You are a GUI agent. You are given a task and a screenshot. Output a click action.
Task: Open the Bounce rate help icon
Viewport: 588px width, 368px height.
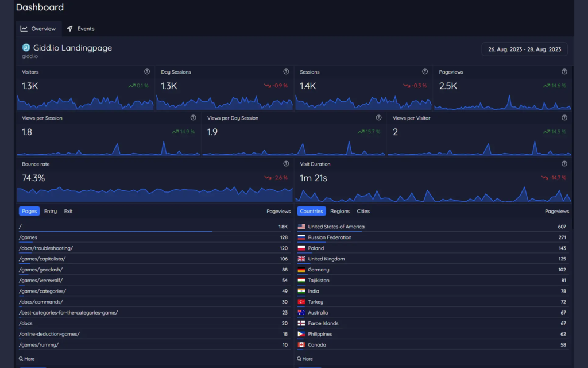[286, 164]
